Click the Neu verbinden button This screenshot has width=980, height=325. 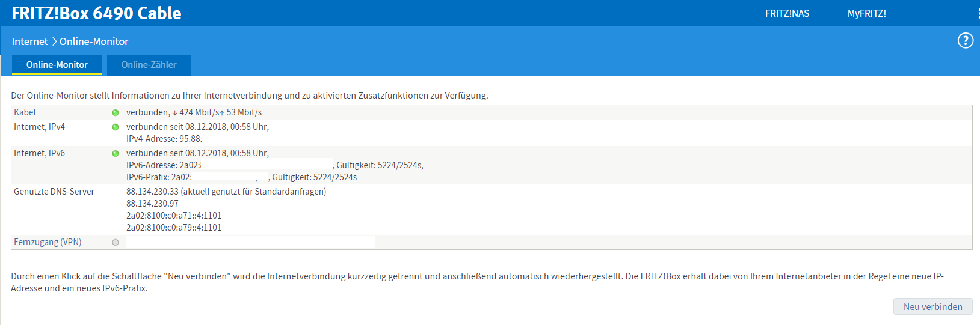(932, 306)
